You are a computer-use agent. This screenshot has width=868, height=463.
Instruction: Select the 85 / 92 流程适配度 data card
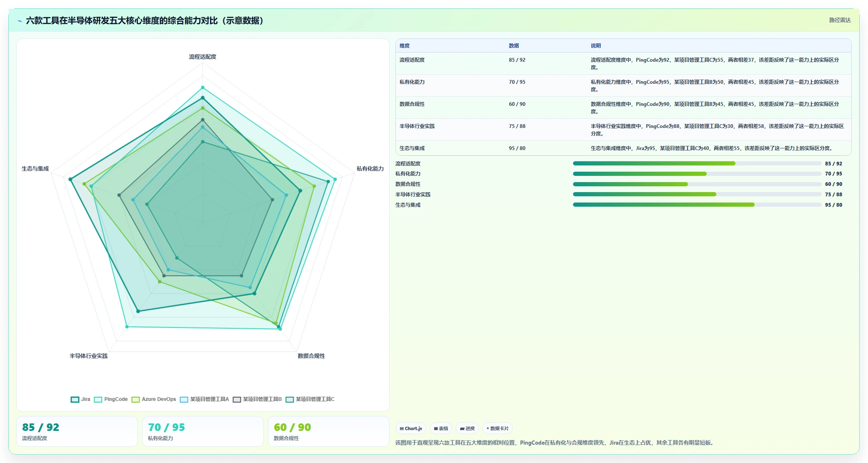(77, 431)
